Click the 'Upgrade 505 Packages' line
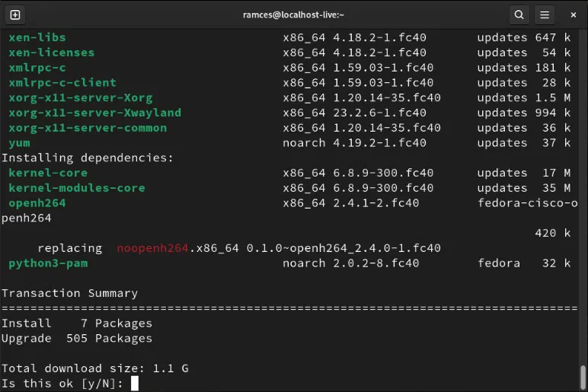The image size is (588, 392). [x=77, y=338]
